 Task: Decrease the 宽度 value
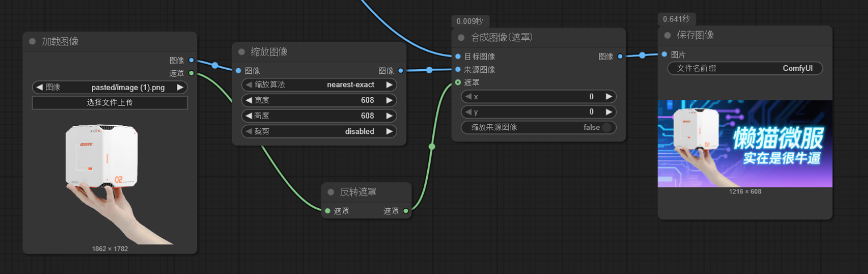click(x=248, y=100)
